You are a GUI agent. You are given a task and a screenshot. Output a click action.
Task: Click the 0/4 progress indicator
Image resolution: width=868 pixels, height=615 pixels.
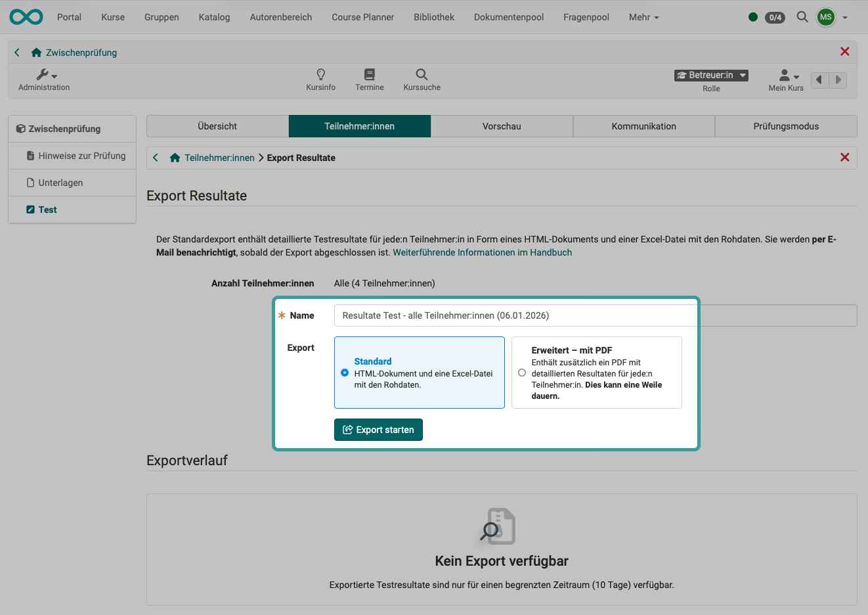pos(775,17)
